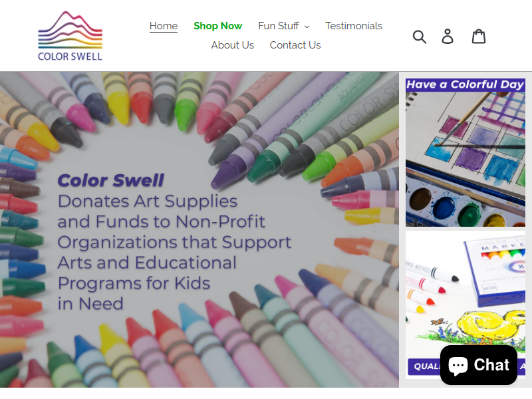Expand the Fun Stuff chevron arrow
The image size is (532, 399).
coord(307,27)
